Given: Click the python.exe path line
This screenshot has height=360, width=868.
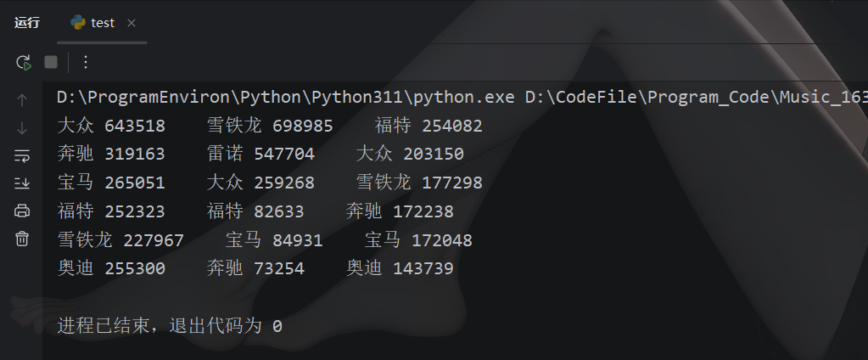Looking at the screenshot, I should click(462, 98).
